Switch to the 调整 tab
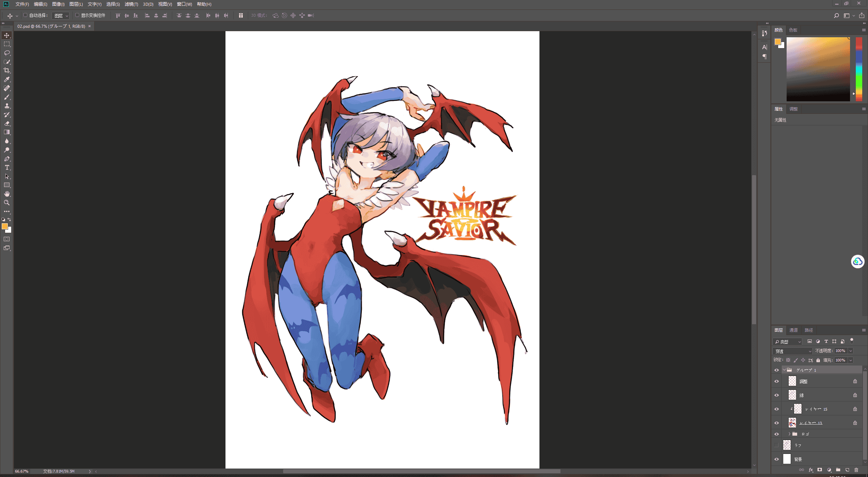The height and width of the screenshot is (477, 868). (x=793, y=109)
